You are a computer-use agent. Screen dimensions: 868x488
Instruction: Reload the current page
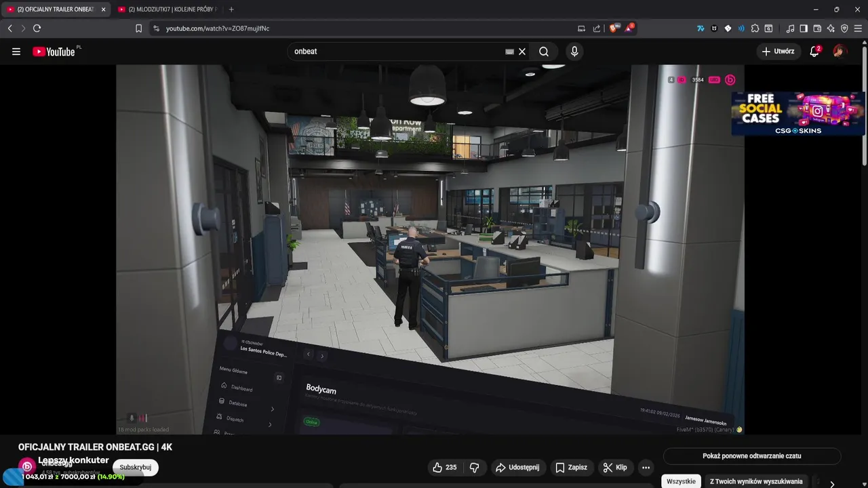pos(37,28)
